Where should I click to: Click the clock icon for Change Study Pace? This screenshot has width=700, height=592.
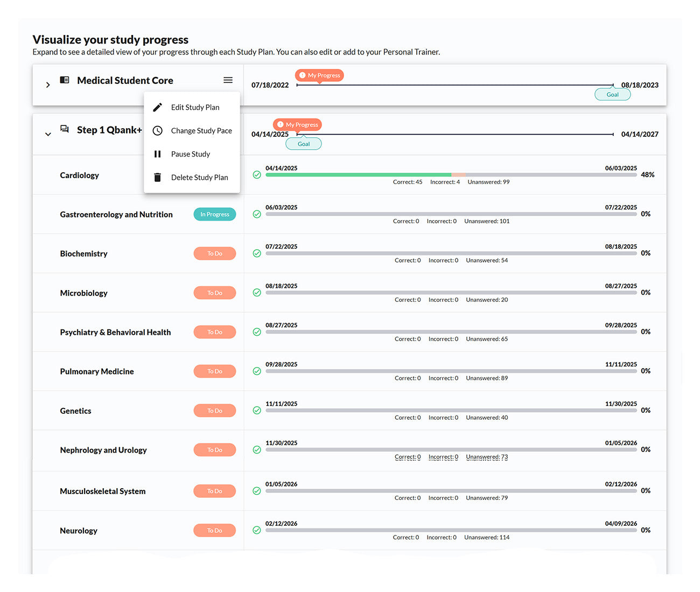point(157,131)
